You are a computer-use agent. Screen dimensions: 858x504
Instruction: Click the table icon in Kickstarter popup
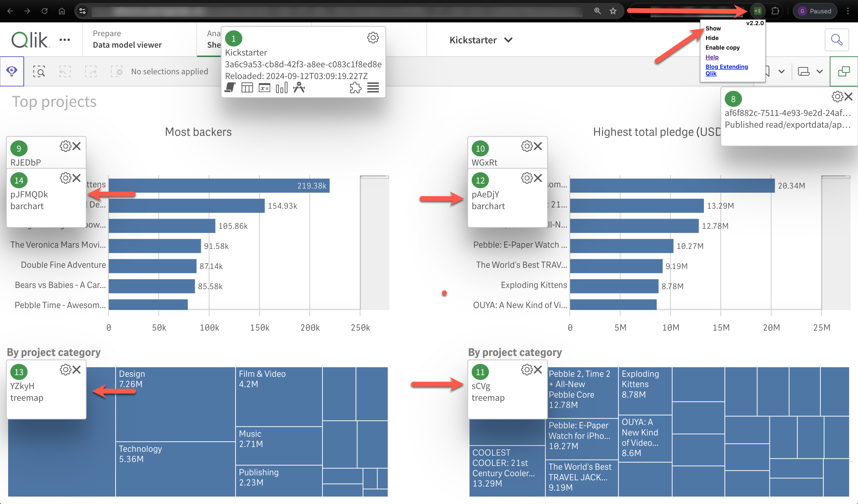[x=247, y=88]
